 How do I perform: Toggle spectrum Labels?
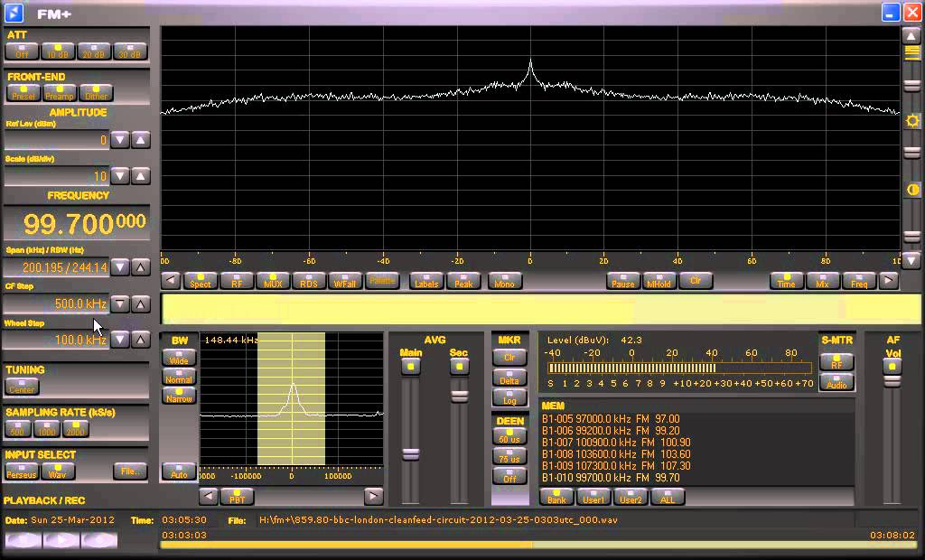point(426,281)
